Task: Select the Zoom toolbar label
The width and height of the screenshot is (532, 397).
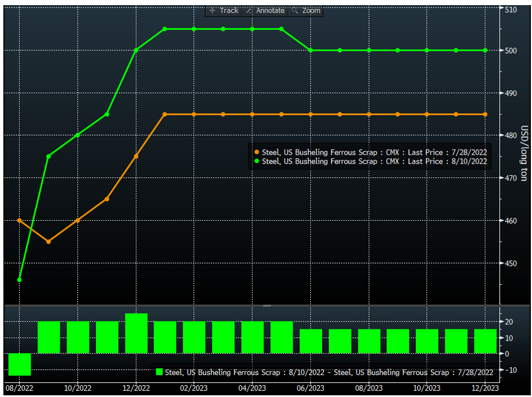Action: pos(311,11)
